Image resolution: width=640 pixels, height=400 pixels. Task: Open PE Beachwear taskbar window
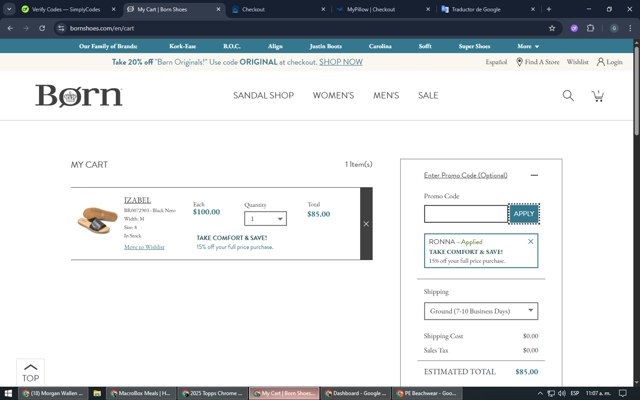427,393
